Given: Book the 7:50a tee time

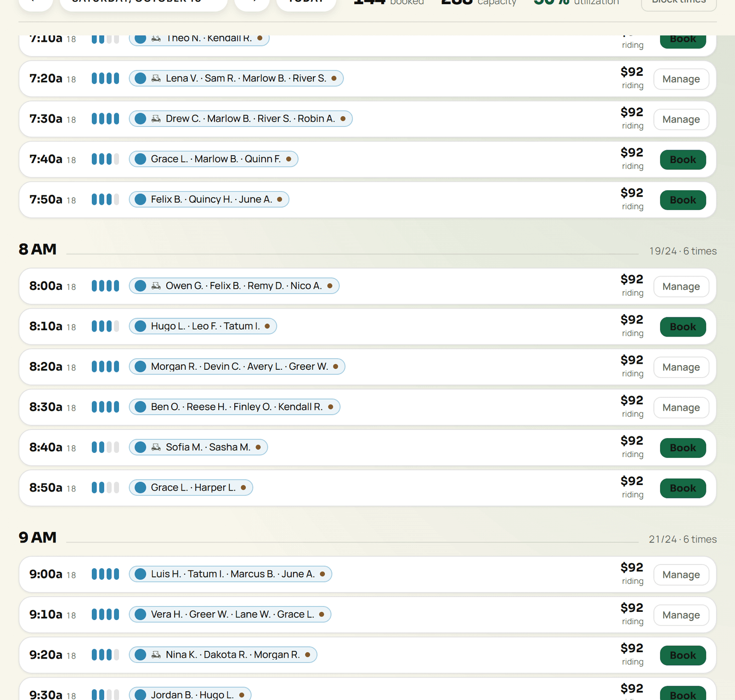Looking at the screenshot, I should coord(683,200).
